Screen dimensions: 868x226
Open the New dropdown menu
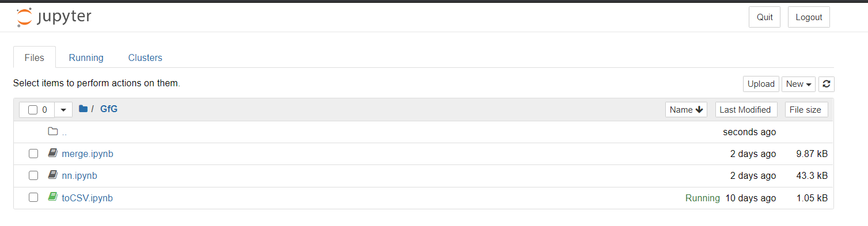point(798,84)
